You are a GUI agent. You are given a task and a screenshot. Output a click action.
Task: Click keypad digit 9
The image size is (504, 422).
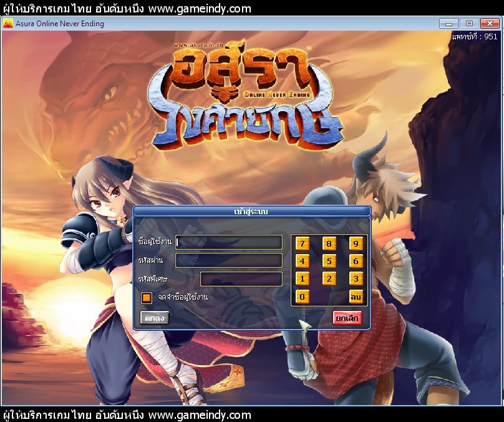pyautogui.click(x=356, y=244)
